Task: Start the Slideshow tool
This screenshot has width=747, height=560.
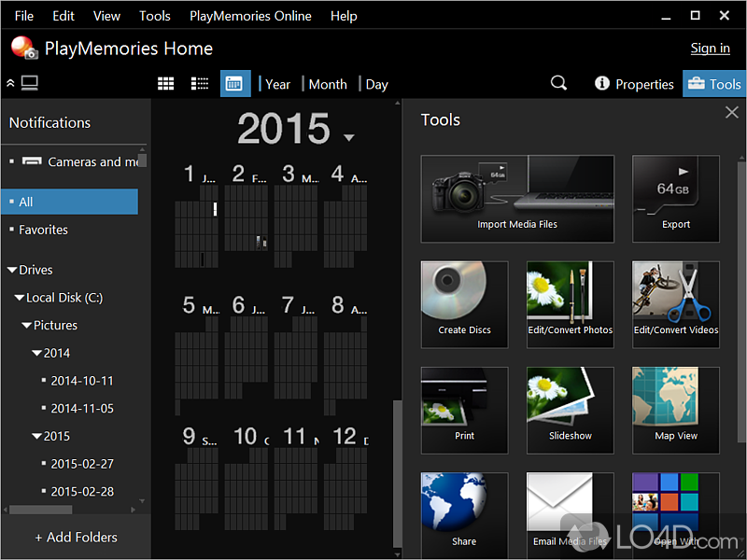Action: [570, 409]
